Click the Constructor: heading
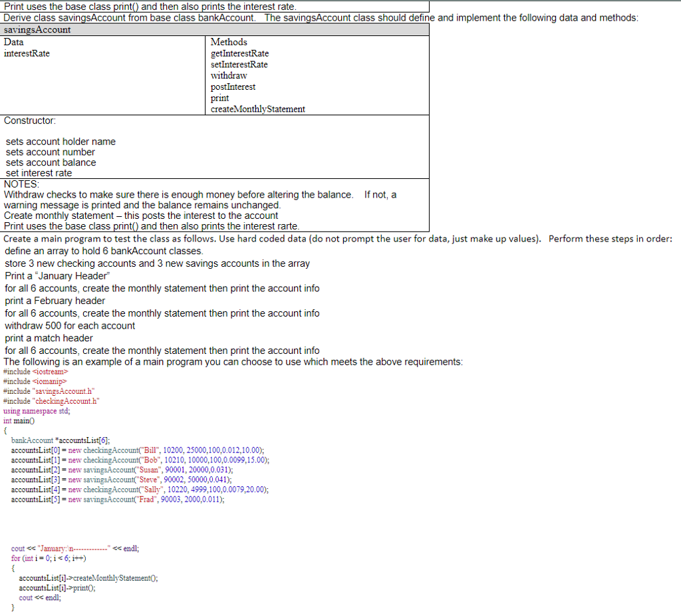Image resolution: width=681 pixels, height=616 pixels. click(x=30, y=120)
